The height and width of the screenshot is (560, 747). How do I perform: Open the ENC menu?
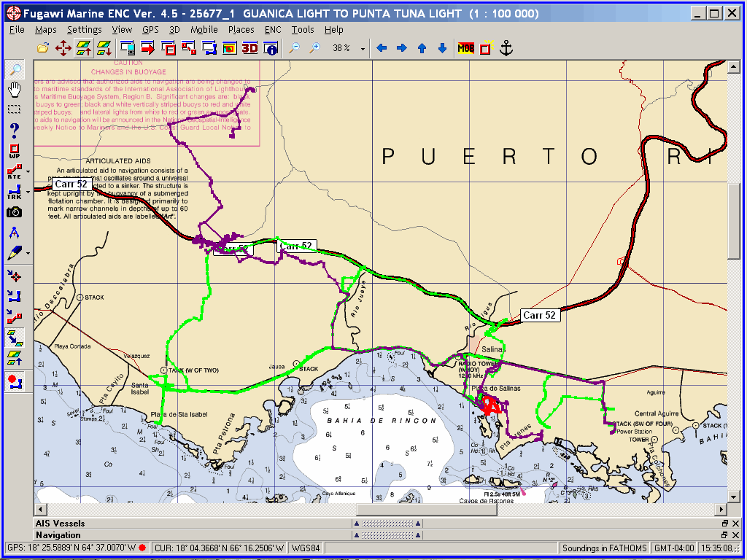(273, 29)
